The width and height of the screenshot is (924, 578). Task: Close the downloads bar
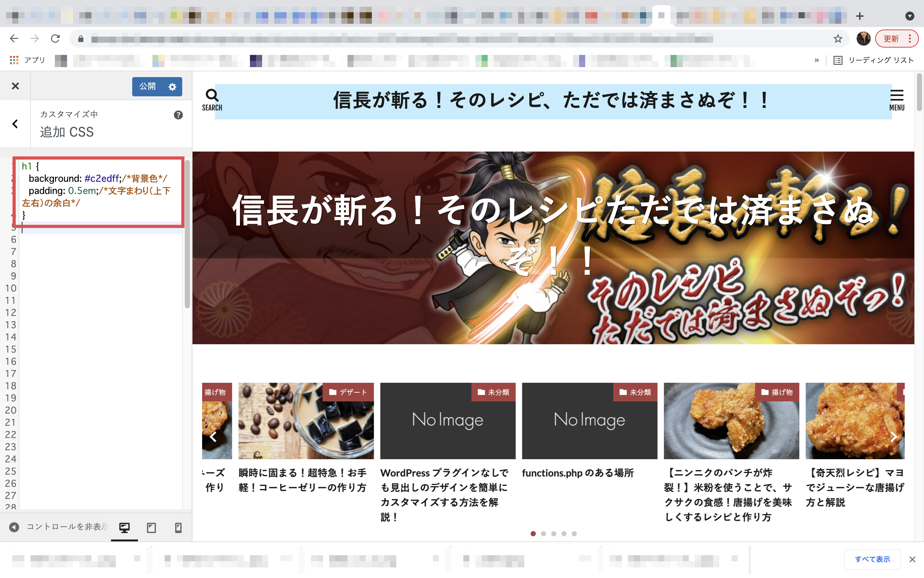[x=912, y=559]
